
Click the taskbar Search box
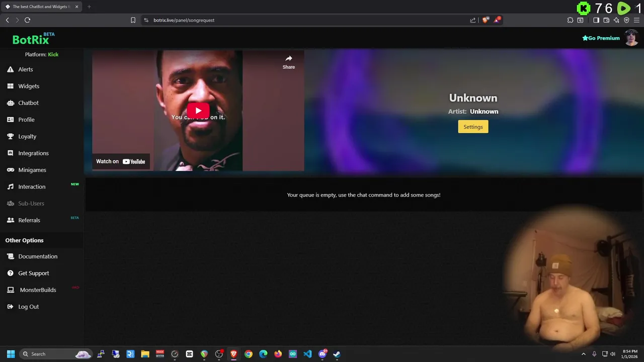pyautogui.click(x=56, y=354)
